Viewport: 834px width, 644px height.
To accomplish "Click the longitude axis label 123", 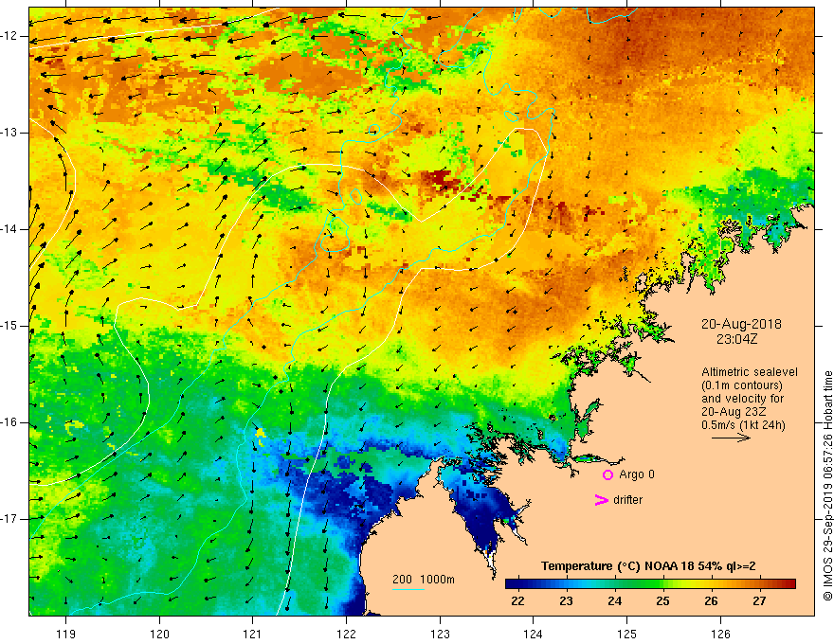I will [440, 634].
